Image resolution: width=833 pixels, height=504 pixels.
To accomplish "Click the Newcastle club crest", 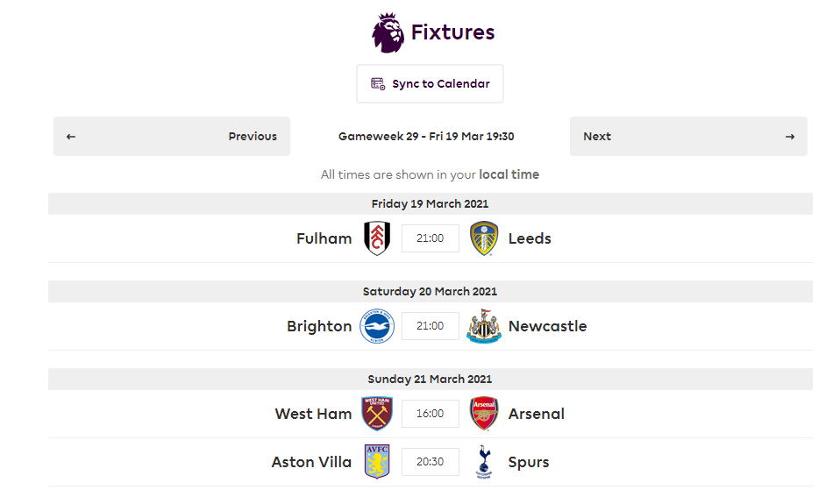I will click(484, 326).
